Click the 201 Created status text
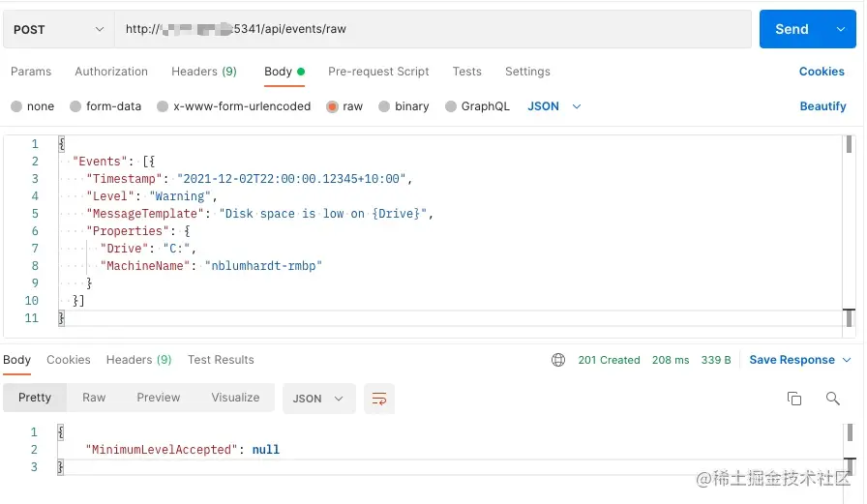The image size is (867, 504). pyautogui.click(x=609, y=360)
